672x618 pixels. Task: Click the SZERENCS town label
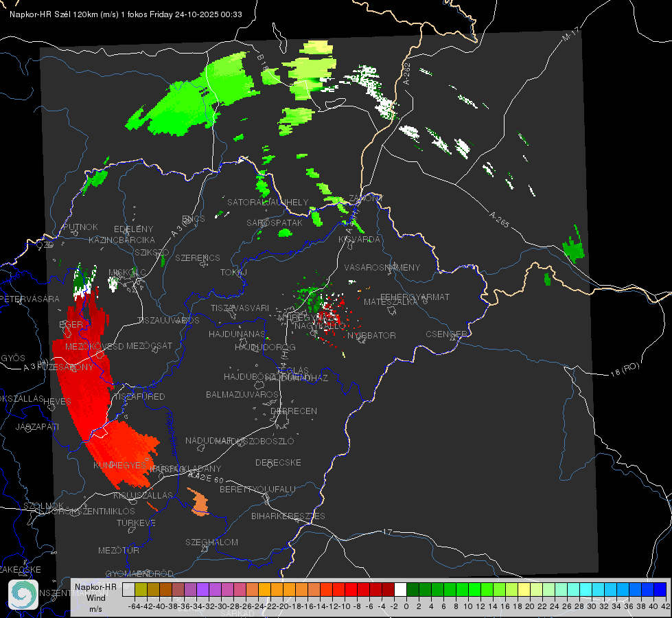pos(198,257)
